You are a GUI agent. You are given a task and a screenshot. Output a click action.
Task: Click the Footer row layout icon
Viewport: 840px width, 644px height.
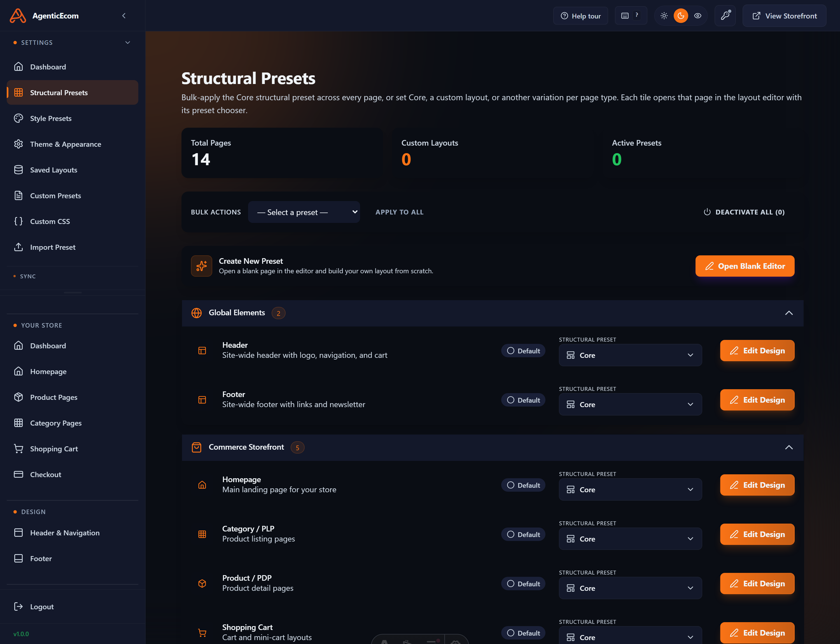point(202,400)
